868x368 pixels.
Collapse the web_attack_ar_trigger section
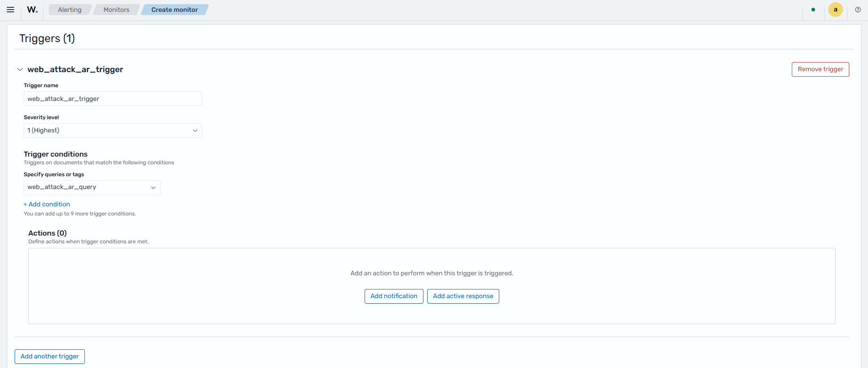pos(20,69)
